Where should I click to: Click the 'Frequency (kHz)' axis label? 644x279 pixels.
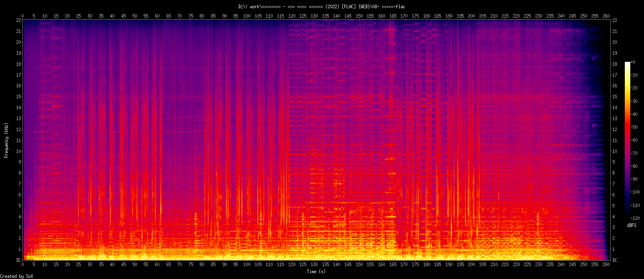click(6, 140)
